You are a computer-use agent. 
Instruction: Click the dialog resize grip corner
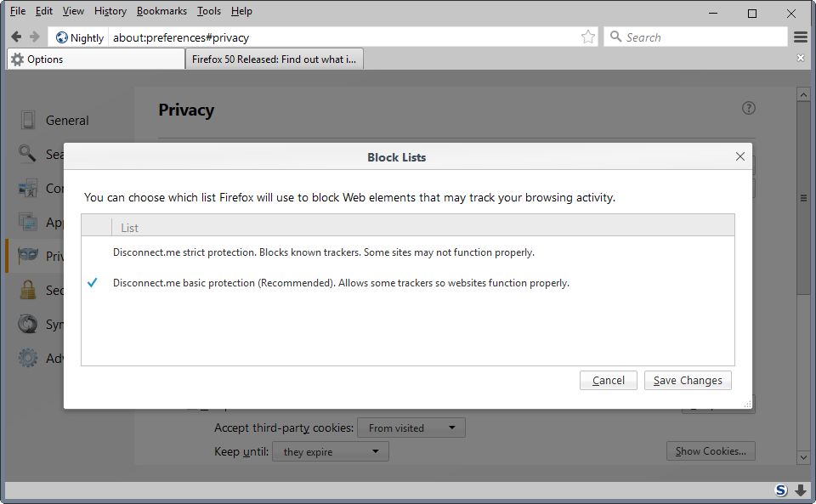[x=748, y=405]
